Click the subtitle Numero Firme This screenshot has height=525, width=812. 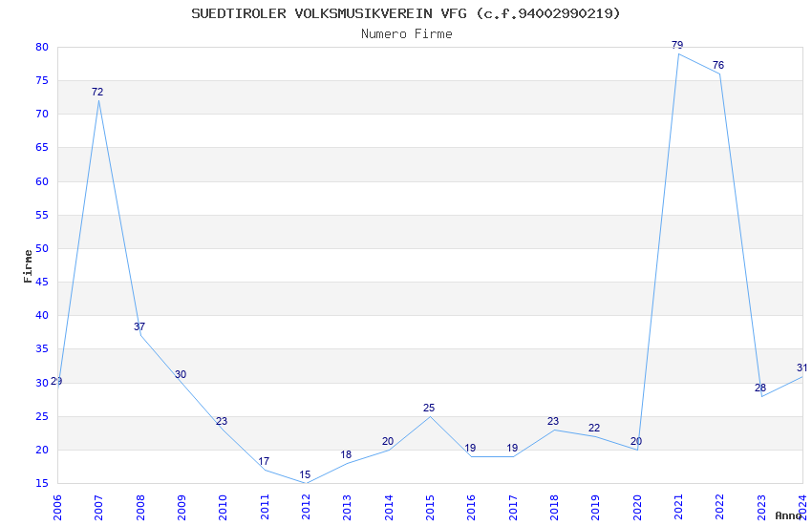click(407, 34)
